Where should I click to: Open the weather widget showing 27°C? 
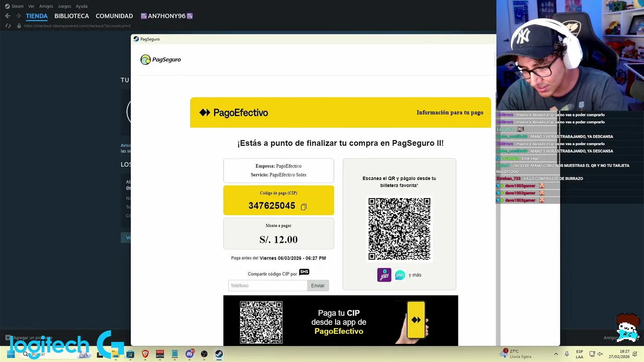(516, 354)
